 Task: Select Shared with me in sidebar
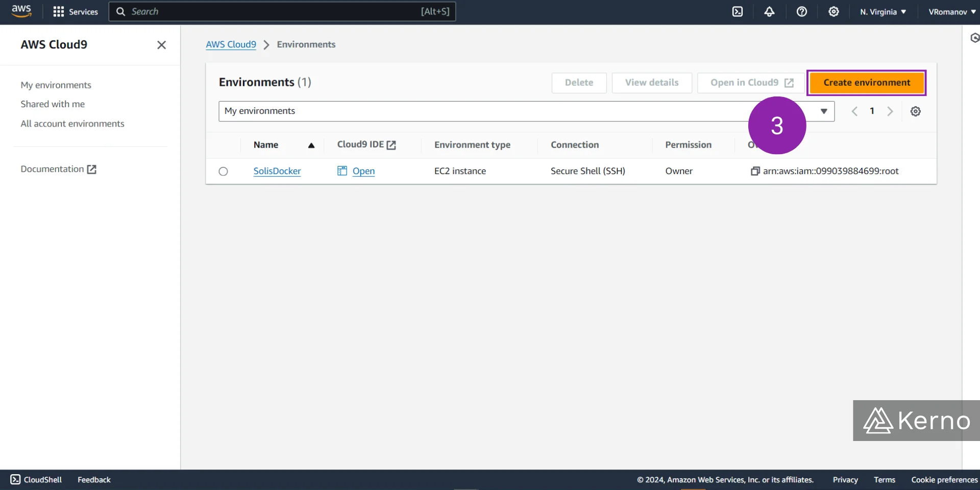tap(53, 104)
